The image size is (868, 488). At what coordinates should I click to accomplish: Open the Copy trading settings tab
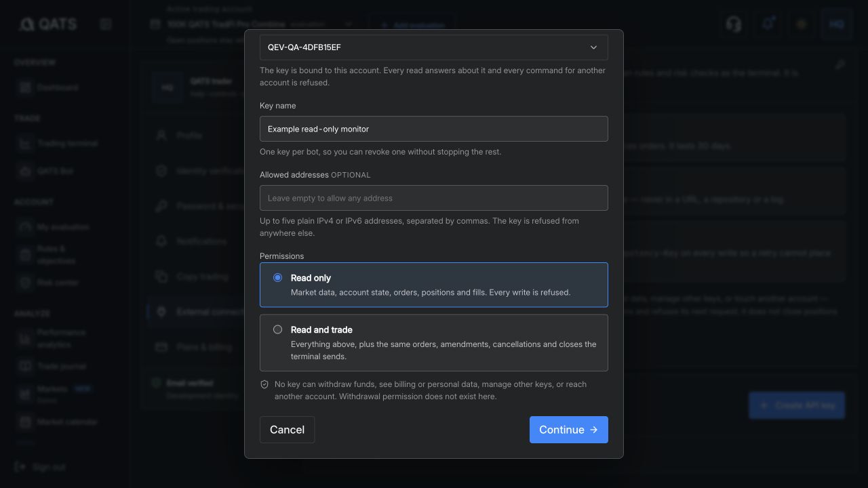(x=197, y=277)
